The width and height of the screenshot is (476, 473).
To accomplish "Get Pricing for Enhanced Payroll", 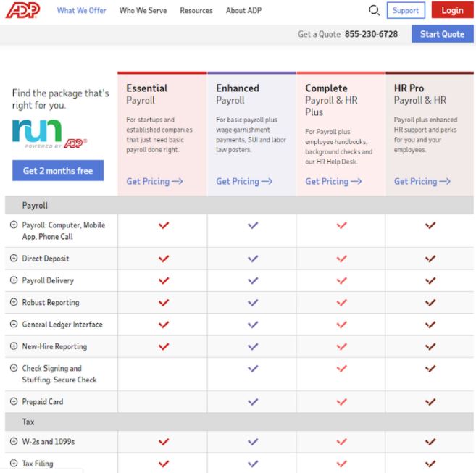I will (x=244, y=182).
